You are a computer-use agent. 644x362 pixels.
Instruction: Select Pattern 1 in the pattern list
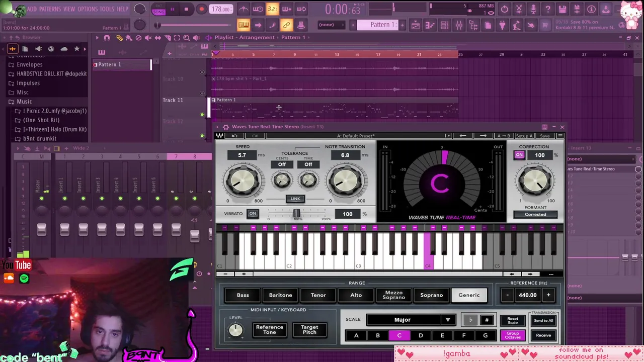(x=122, y=64)
